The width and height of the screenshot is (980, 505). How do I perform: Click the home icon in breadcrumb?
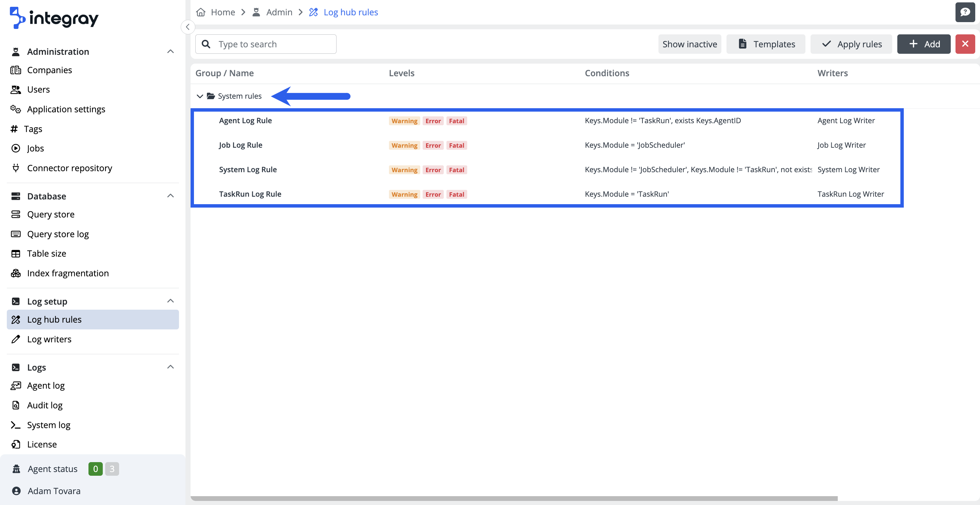coord(201,12)
